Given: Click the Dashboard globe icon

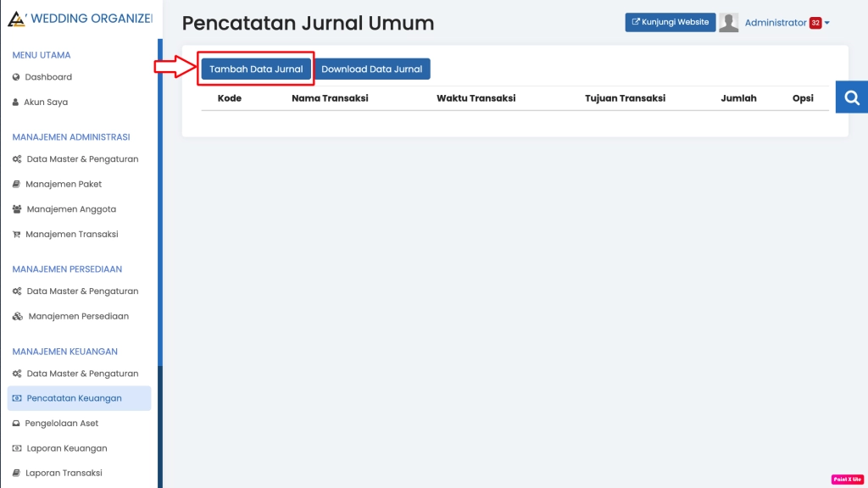Looking at the screenshot, I should click(x=16, y=77).
